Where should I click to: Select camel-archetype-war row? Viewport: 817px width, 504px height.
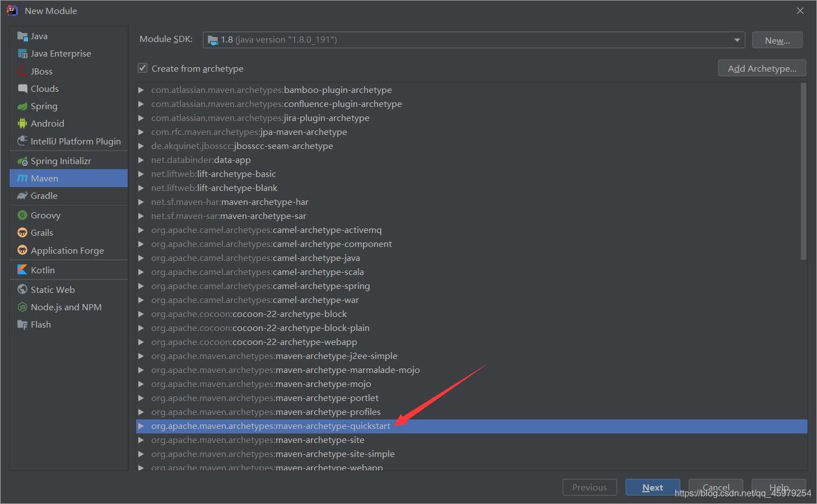click(x=471, y=300)
